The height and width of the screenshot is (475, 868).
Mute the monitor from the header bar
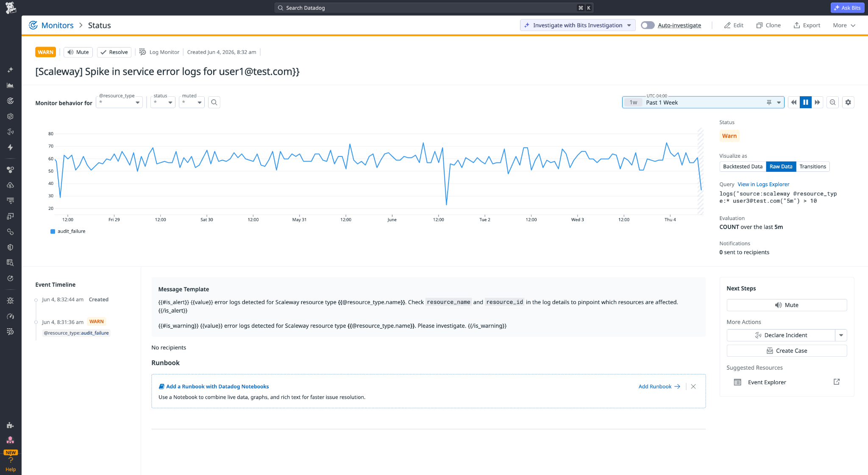78,52
